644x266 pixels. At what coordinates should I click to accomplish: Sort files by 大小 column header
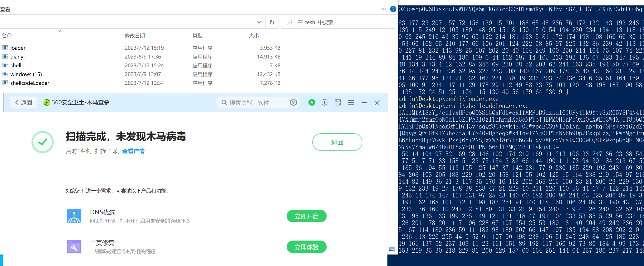(253, 36)
